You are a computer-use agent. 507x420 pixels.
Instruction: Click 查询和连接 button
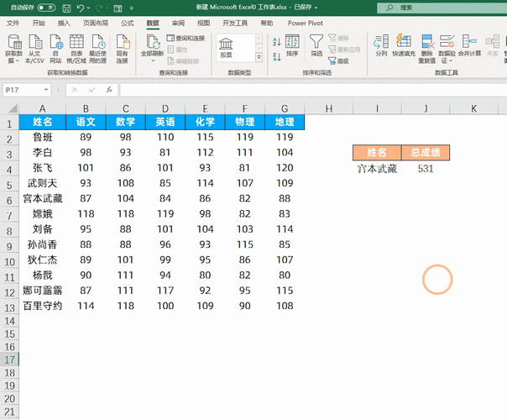[x=186, y=38]
